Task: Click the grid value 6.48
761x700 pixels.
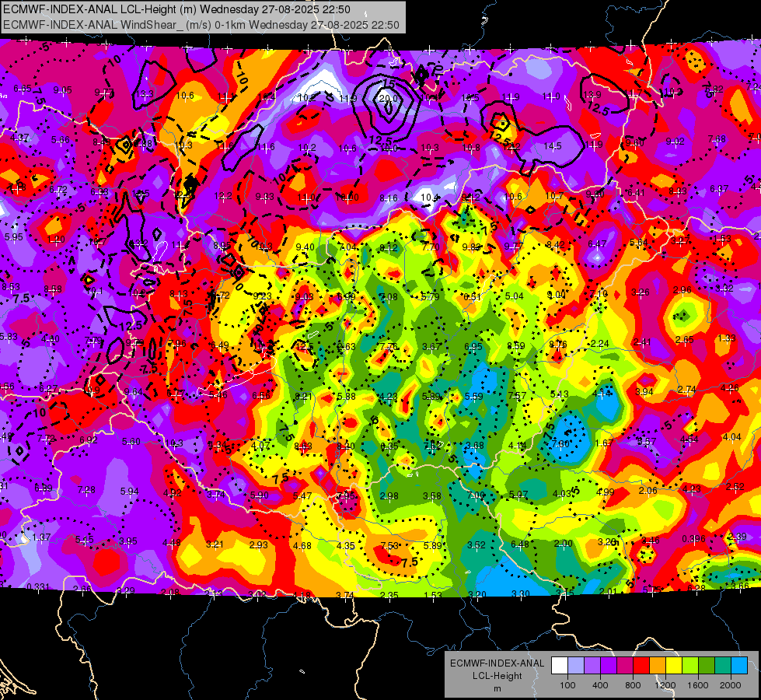Action: coord(520,544)
